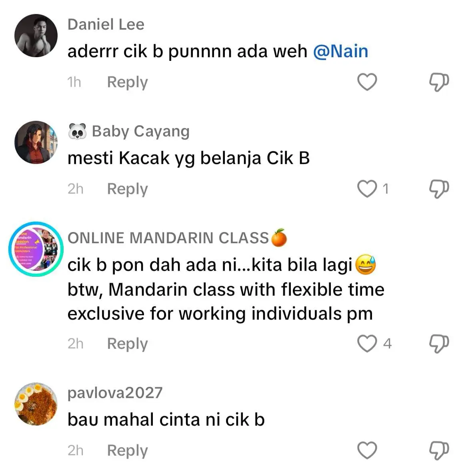Viewport: 468px width, 476px height.
Task: Like Baby Cayang's comment with the heart
Action: [x=367, y=188]
